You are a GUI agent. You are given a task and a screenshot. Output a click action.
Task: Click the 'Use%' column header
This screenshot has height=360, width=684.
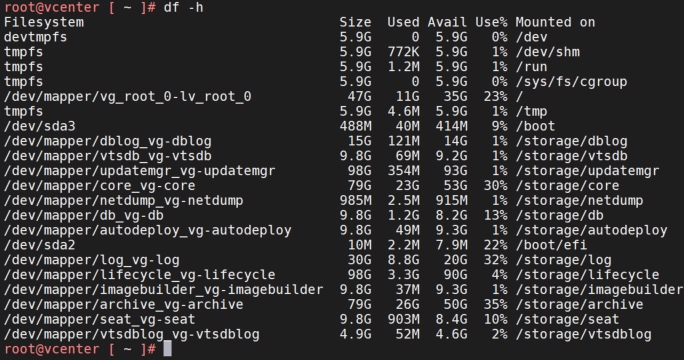point(491,22)
